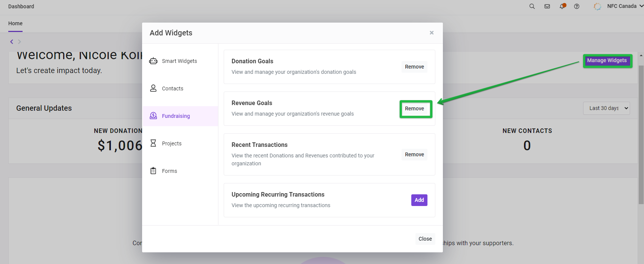The height and width of the screenshot is (264, 644).
Task: Click the General Updates heading
Action: [44, 108]
